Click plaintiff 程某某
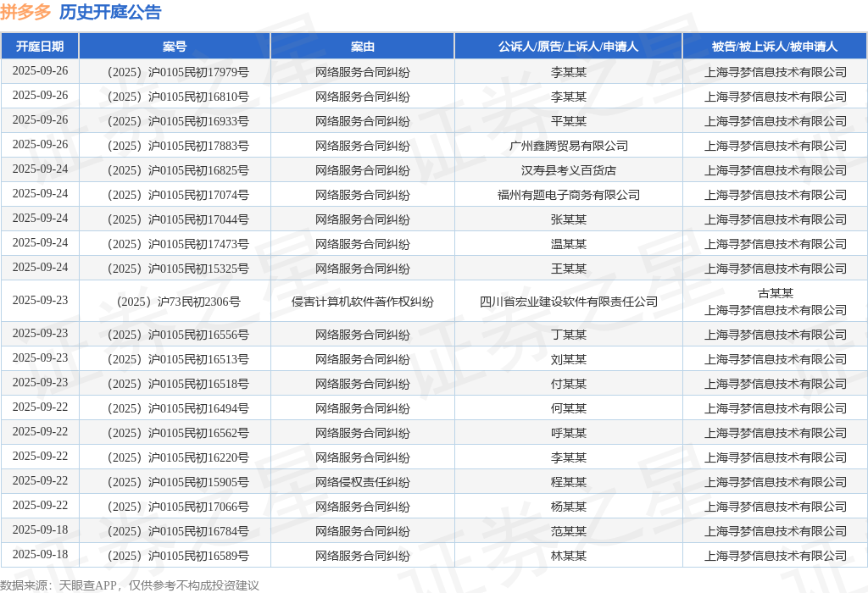Screen dimensions: 868x593 pyautogui.click(x=569, y=482)
